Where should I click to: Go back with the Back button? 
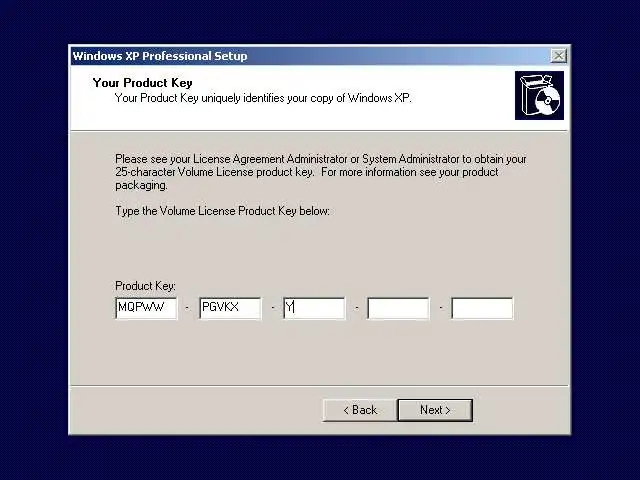[x=360, y=410]
